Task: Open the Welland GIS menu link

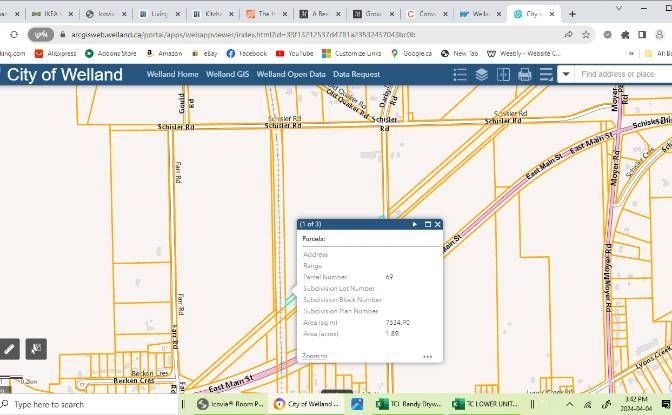Action: coord(228,74)
